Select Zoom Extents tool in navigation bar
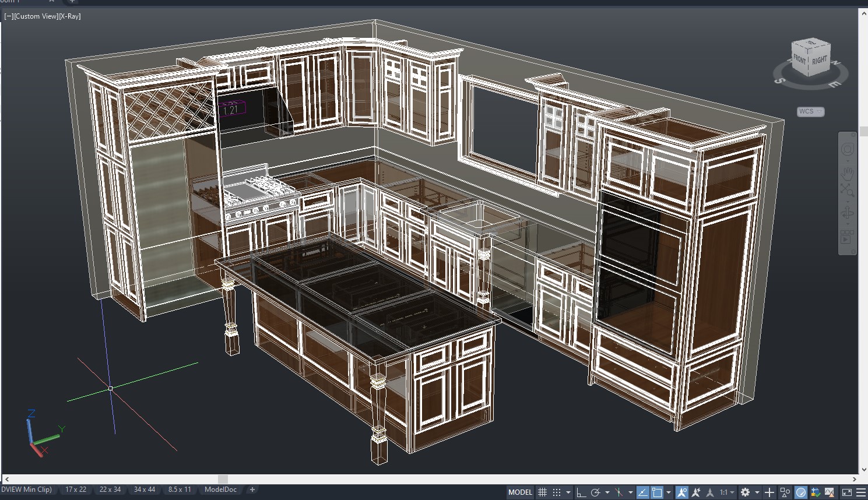The image size is (868, 500). (847, 189)
